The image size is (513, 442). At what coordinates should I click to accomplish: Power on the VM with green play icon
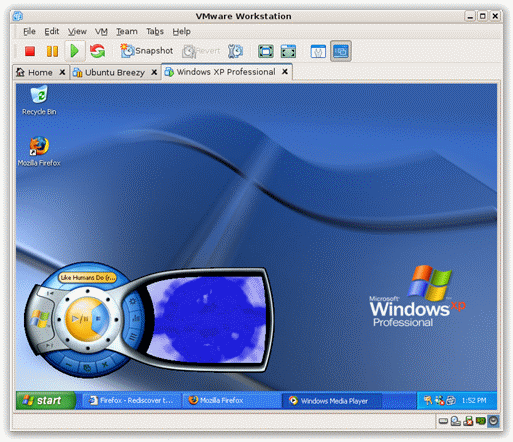[75, 51]
